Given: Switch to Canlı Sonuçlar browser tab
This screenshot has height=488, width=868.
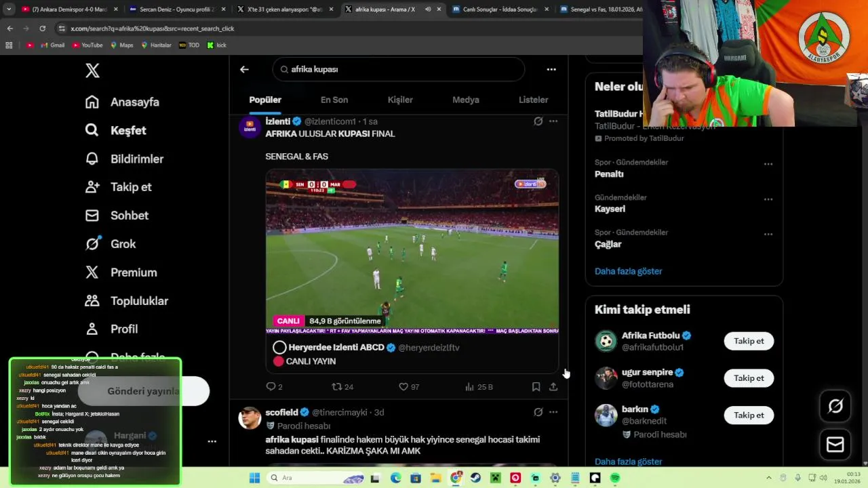Looking at the screenshot, I should 500,9.
